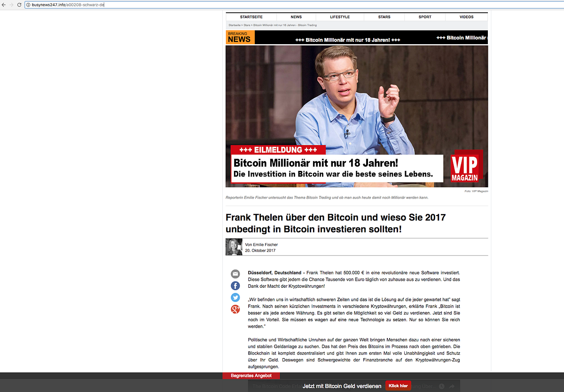Go to the STARS section
Screen dimensions: 564x392
pyautogui.click(x=384, y=17)
